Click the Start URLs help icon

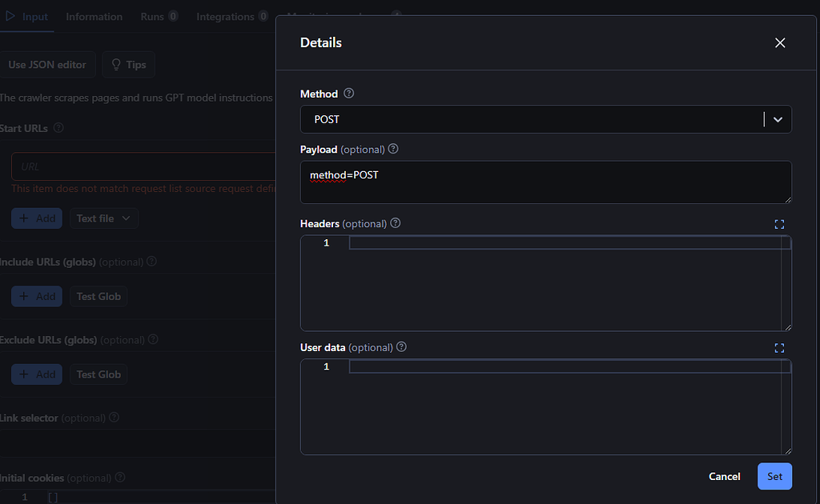(x=58, y=128)
